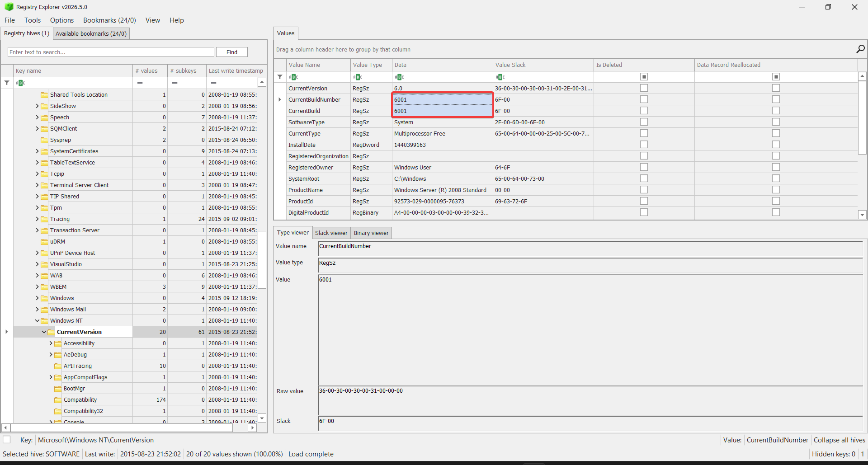The height and width of the screenshot is (465, 868).
Task: Click the Find button
Action: coord(232,52)
